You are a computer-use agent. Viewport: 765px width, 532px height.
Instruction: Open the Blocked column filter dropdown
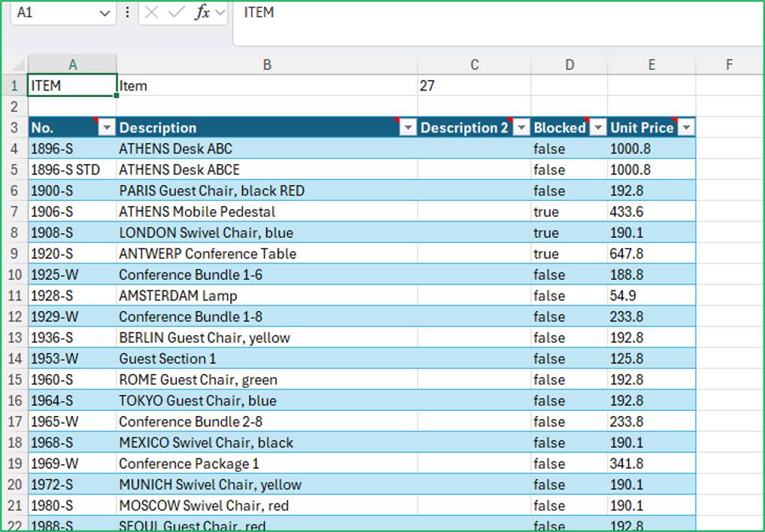[598, 128]
